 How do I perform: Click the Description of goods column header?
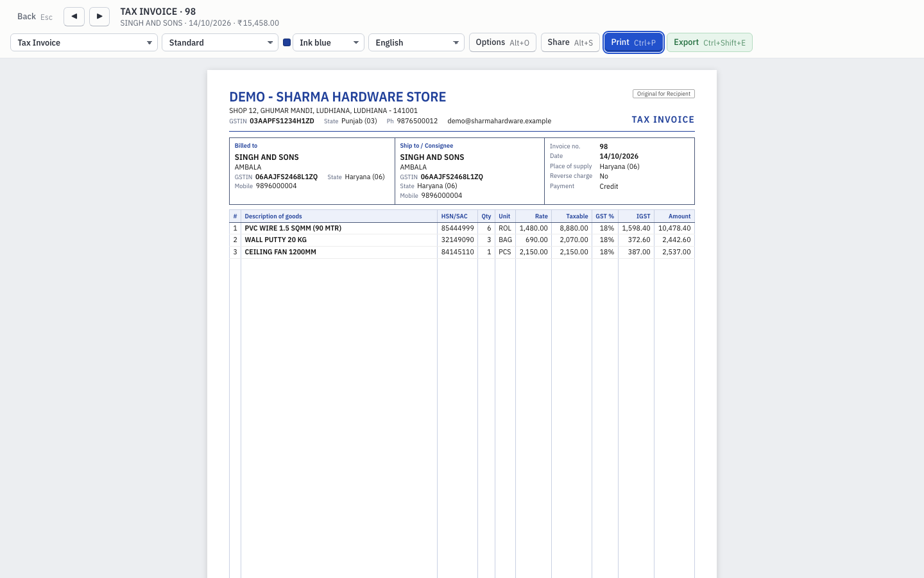coord(273,216)
